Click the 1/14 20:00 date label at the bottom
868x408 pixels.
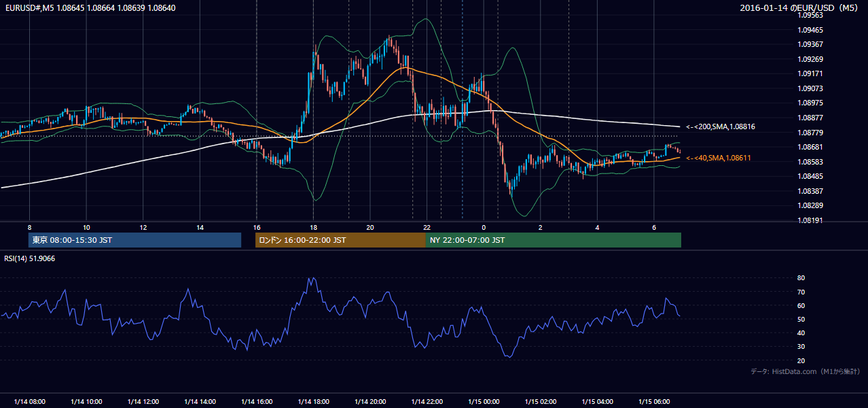[369, 401]
